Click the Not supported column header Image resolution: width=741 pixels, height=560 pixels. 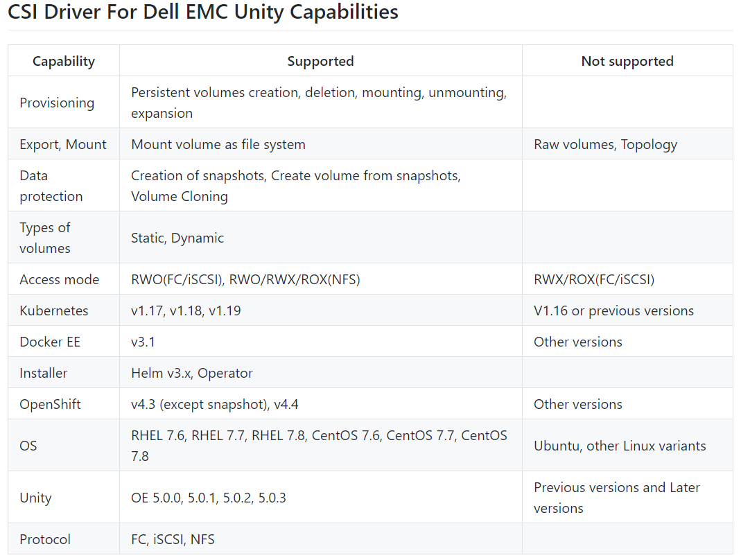[627, 61]
